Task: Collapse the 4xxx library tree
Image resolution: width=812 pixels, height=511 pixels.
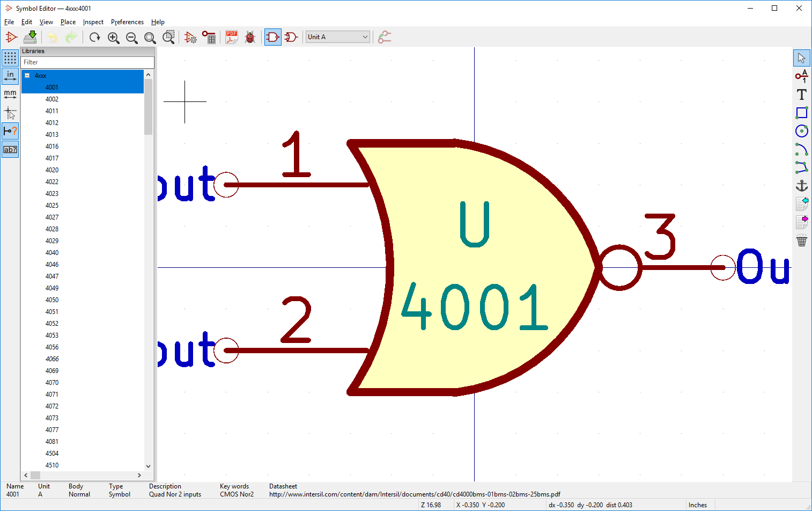Action: (x=27, y=76)
